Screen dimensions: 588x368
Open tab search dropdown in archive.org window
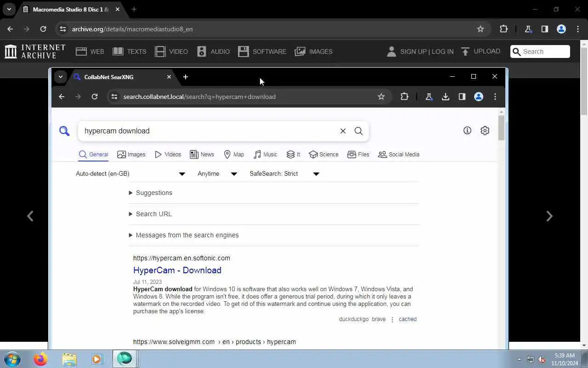point(9,9)
